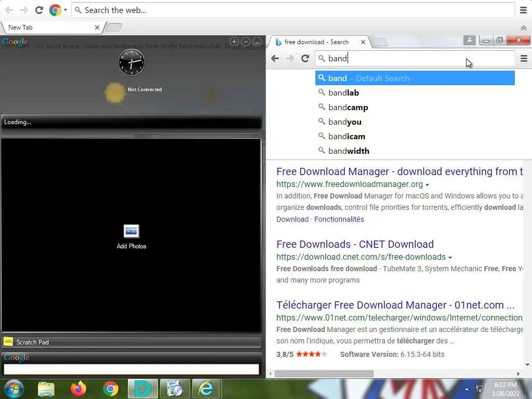This screenshot has height=399, width=532.
Task: Click the user profile icon in the right window title bar
Action: tap(470, 40)
